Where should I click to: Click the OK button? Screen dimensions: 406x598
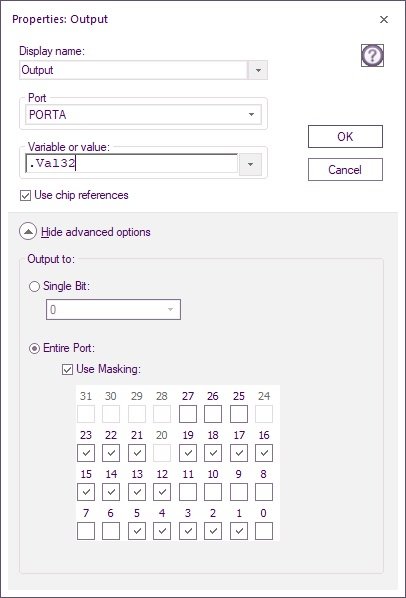tap(345, 137)
